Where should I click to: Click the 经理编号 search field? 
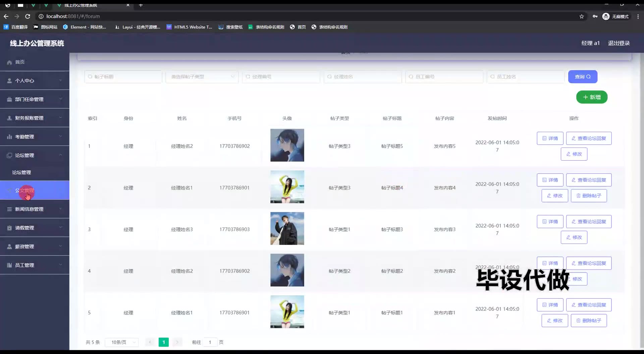pyautogui.click(x=281, y=77)
